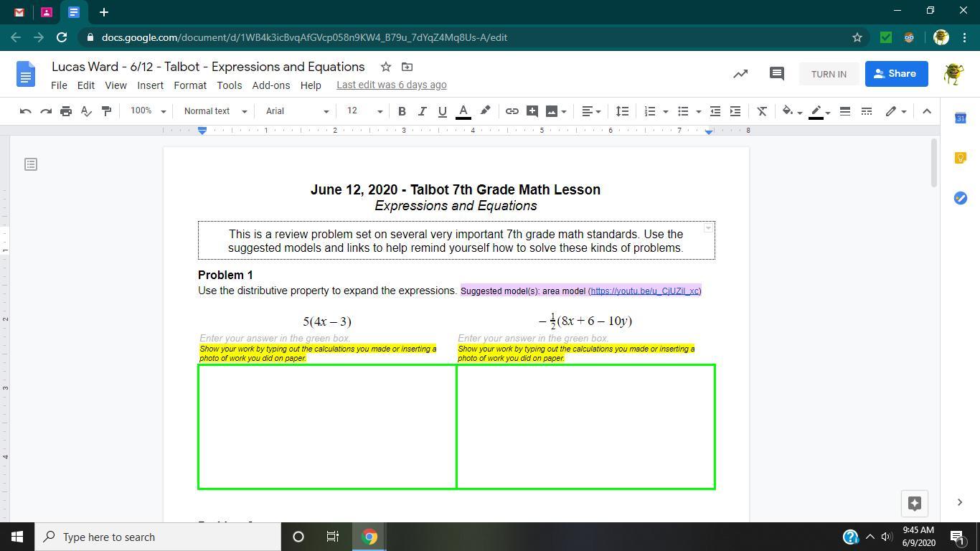Change zoom level from 100% dropdown
Viewport: 980px width, 551px height.
pyautogui.click(x=147, y=111)
